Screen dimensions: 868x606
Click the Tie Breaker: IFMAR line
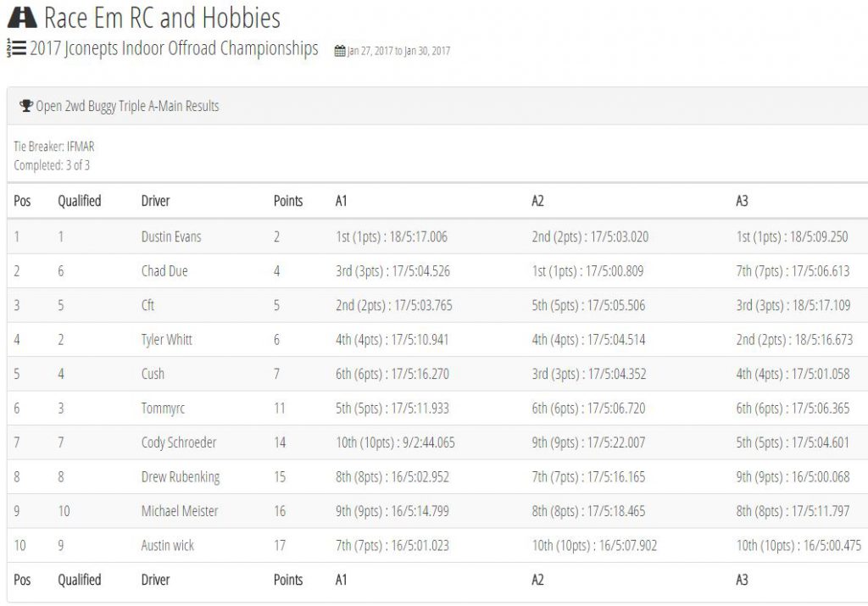pos(54,147)
